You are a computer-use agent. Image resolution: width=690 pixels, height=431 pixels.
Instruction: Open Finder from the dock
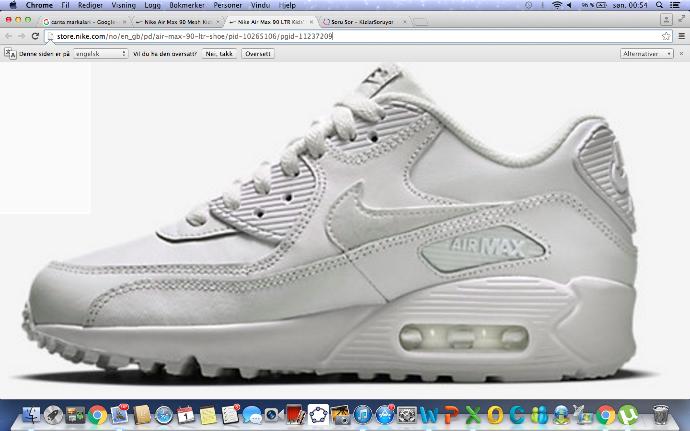click(31, 415)
